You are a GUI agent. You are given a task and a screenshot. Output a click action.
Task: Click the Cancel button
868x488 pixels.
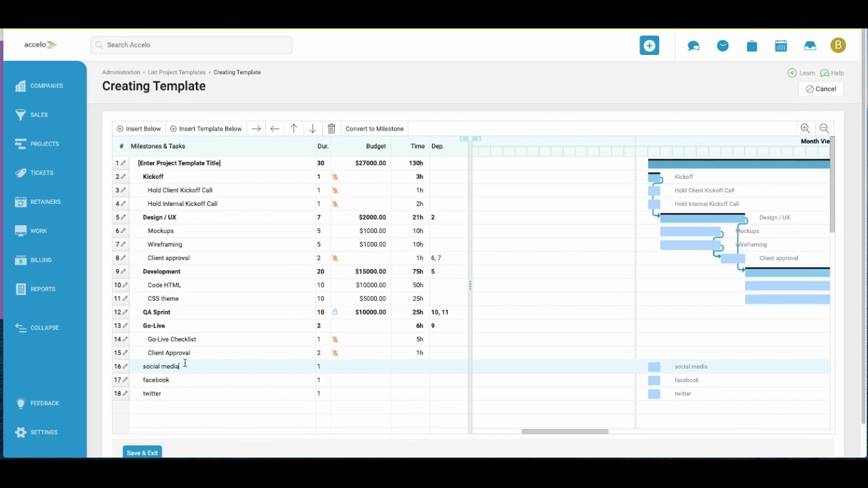click(x=821, y=89)
